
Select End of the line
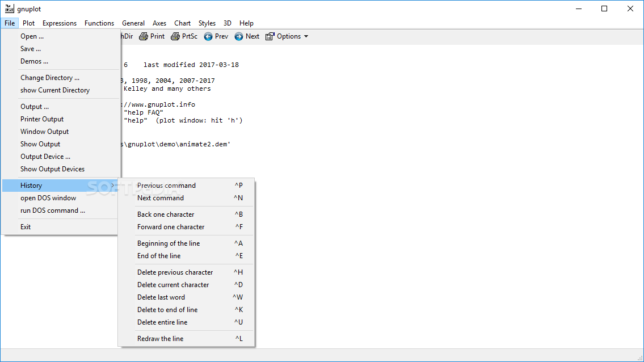pyautogui.click(x=187, y=256)
